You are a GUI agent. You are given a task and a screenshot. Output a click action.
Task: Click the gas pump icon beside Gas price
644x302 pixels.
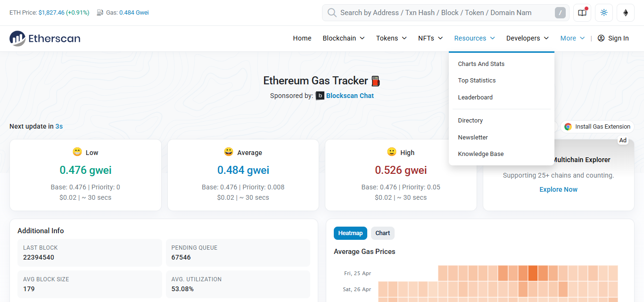[100, 13]
